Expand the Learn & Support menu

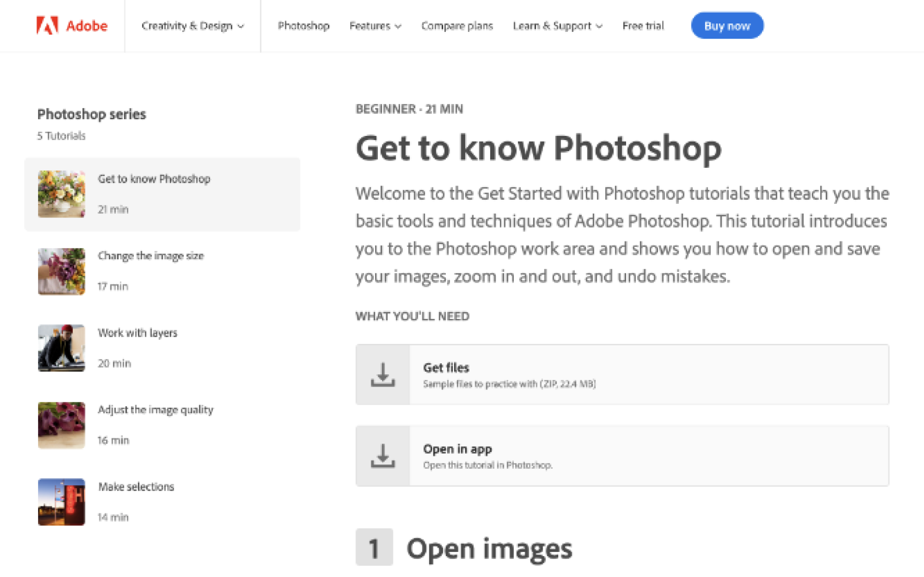tap(558, 26)
